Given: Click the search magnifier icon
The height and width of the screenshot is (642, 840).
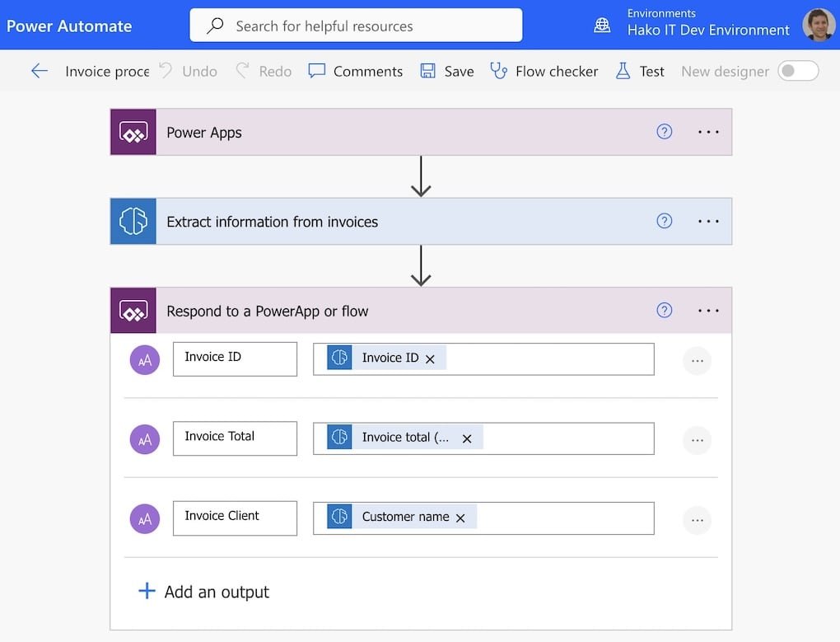Looking at the screenshot, I should [x=215, y=26].
